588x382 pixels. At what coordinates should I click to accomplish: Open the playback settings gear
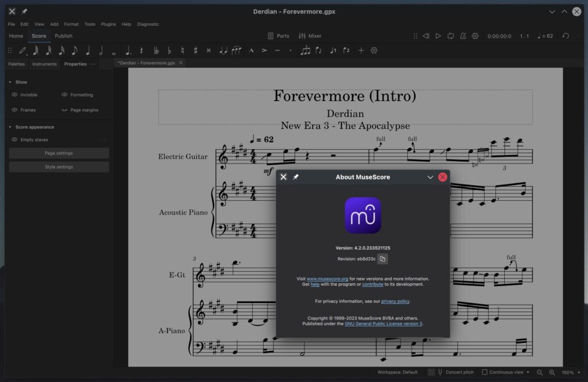point(475,36)
